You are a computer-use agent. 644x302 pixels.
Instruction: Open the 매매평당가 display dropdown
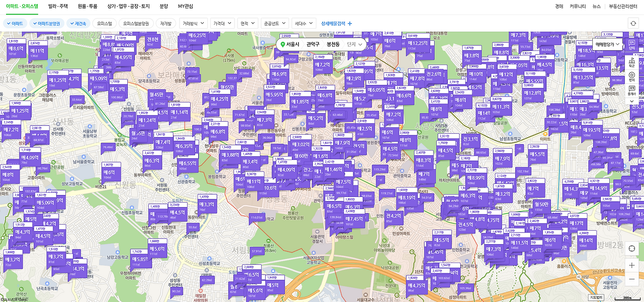click(608, 44)
